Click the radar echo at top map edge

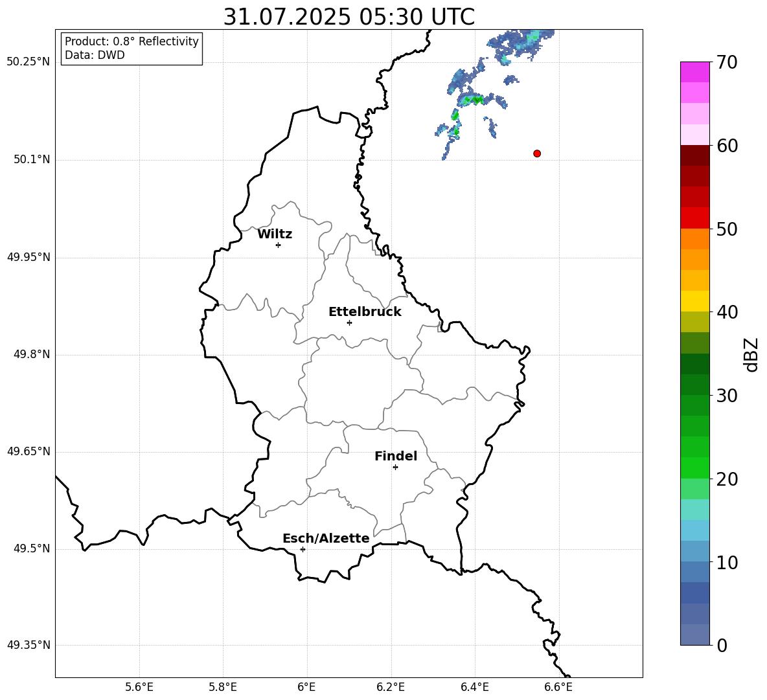point(521,43)
